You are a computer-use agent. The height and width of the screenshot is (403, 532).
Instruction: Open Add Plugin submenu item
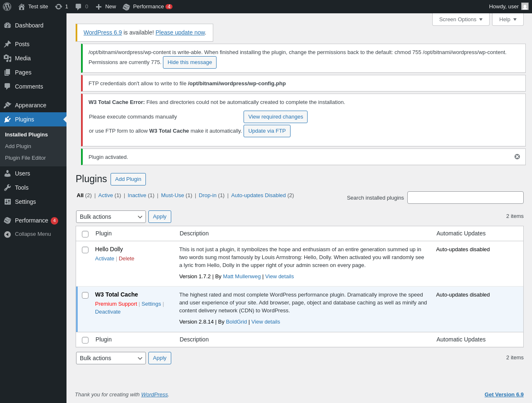point(18,146)
